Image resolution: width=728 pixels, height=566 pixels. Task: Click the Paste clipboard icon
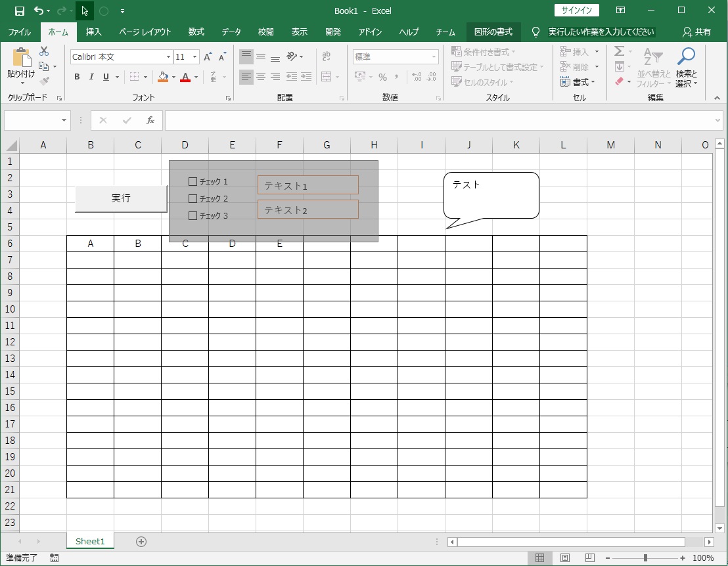(x=22, y=58)
